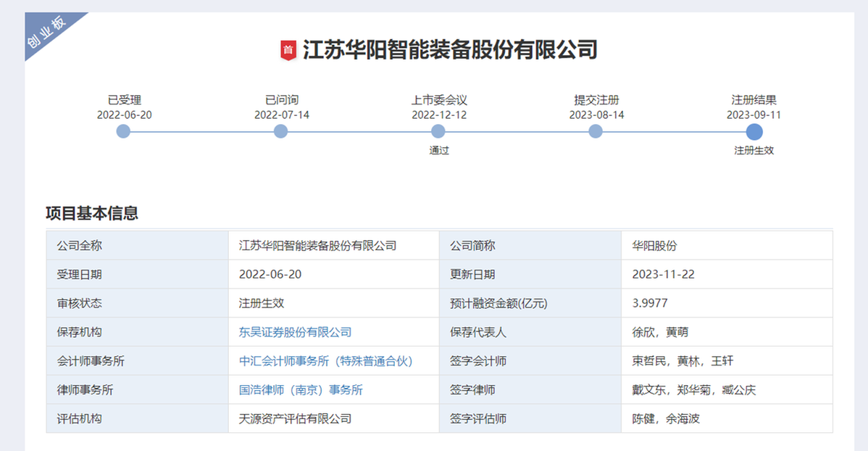868x451 pixels.
Task: Click the red 首 badge icon beside the title
Action: [x=288, y=51]
